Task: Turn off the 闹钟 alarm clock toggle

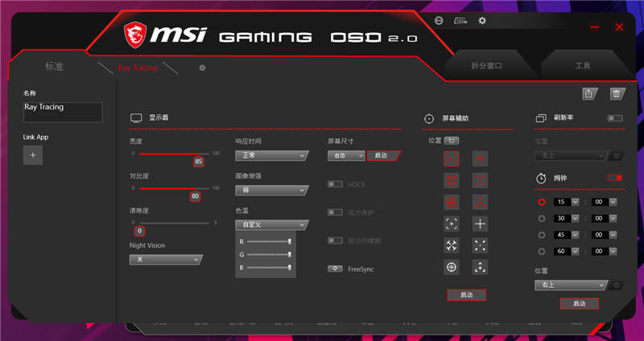Action: [x=615, y=178]
